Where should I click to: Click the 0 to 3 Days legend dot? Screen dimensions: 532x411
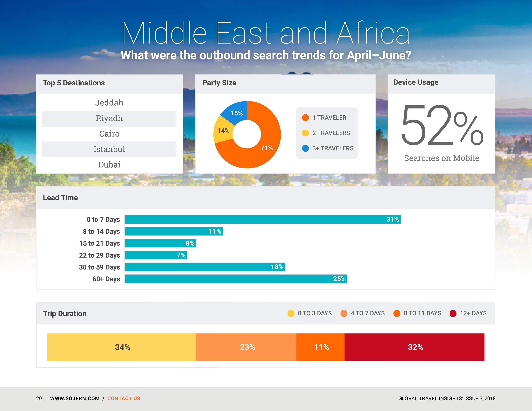291,313
